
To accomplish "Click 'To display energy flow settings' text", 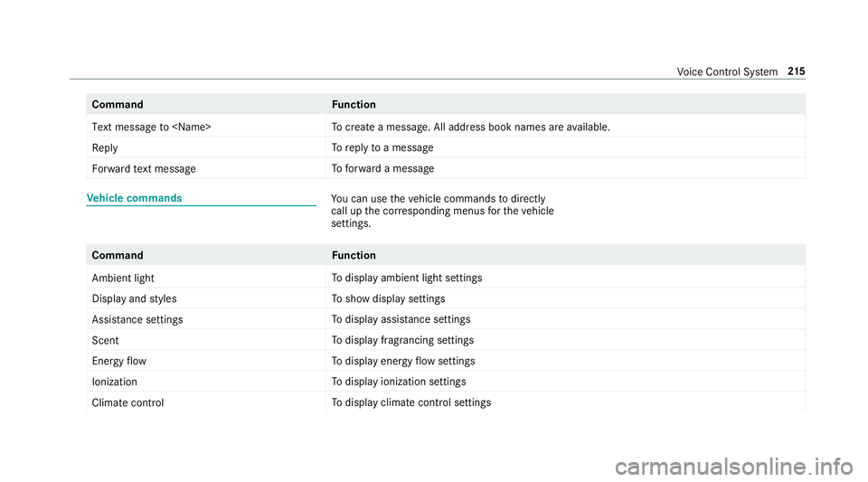I will (403, 362).
